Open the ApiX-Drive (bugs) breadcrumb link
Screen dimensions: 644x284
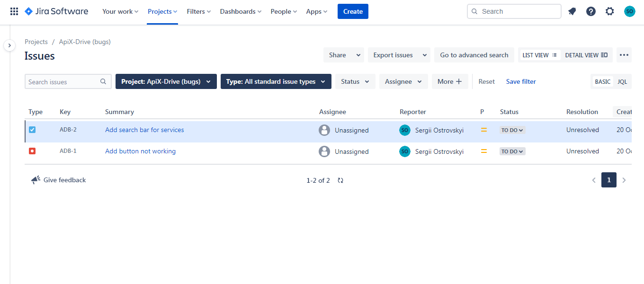click(85, 42)
